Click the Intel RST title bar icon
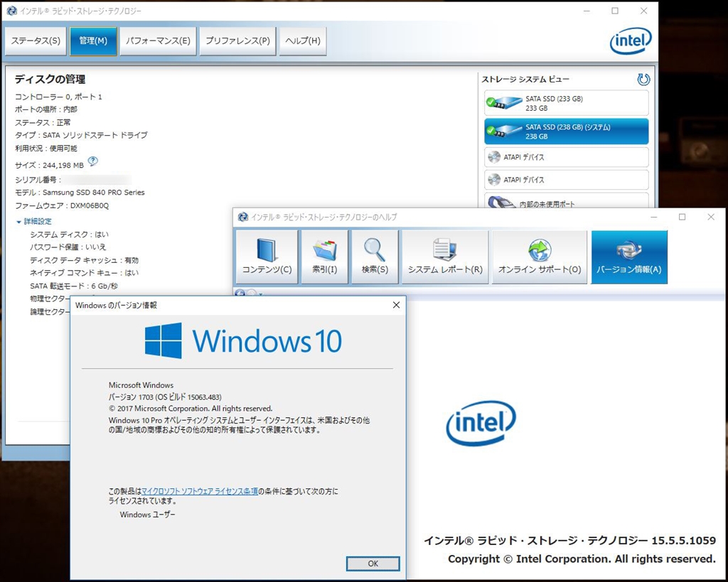 pos(11,11)
